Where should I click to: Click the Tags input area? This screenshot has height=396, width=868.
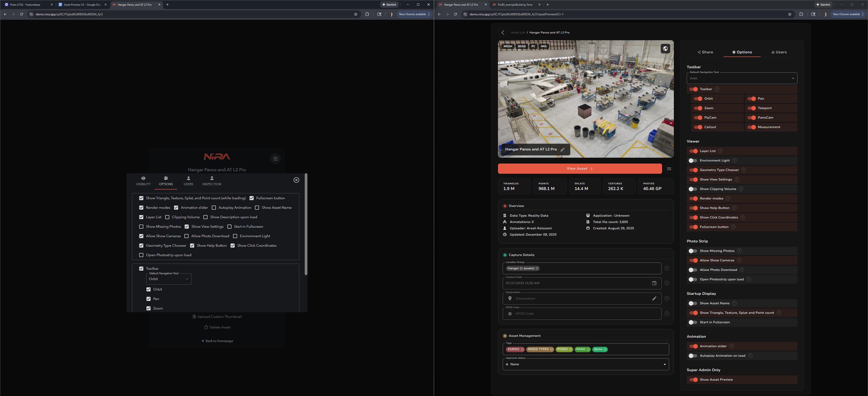pyautogui.click(x=585, y=349)
